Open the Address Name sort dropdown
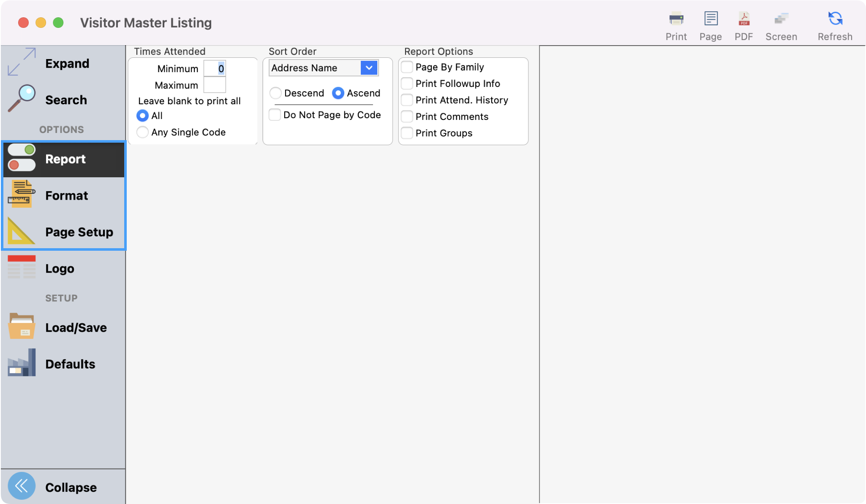This screenshot has height=504, width=866. [x=368, y=68]
